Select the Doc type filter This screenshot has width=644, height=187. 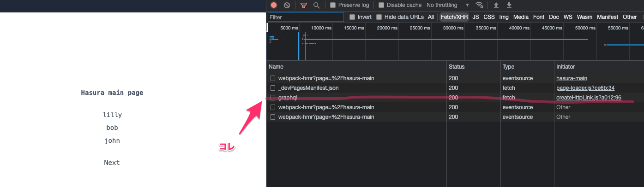tap(554, 17)
